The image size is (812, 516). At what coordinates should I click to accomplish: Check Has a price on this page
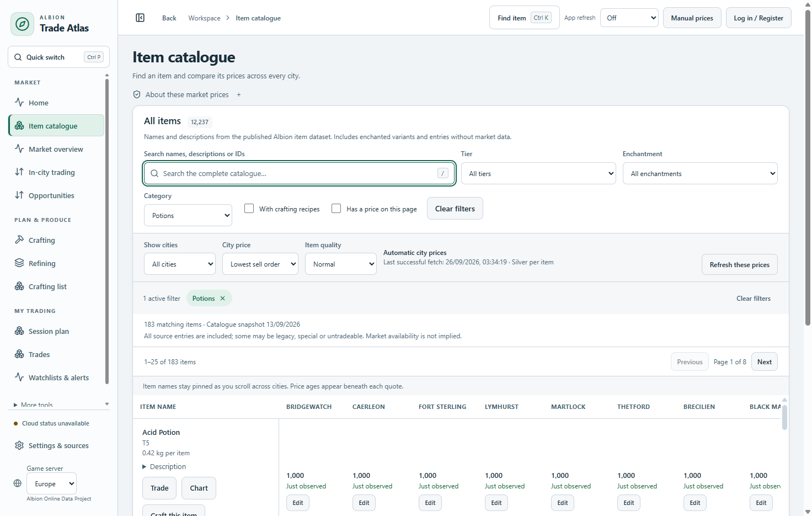336,208
